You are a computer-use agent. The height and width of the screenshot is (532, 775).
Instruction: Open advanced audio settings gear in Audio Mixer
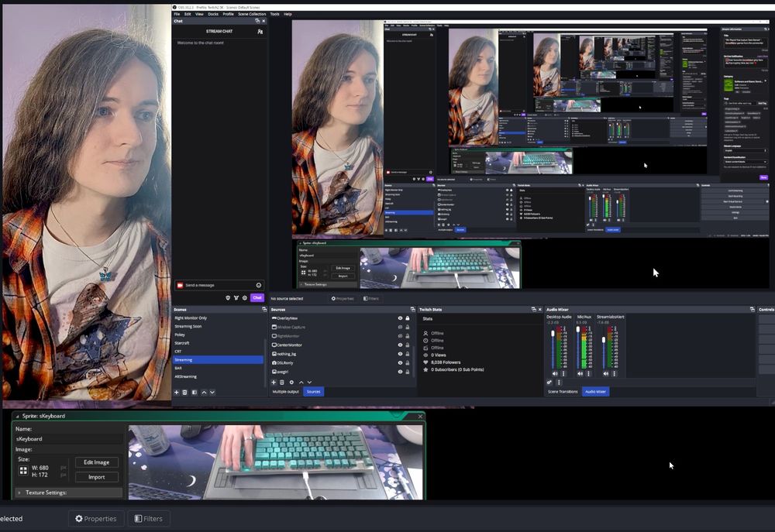tap(549, 382)
